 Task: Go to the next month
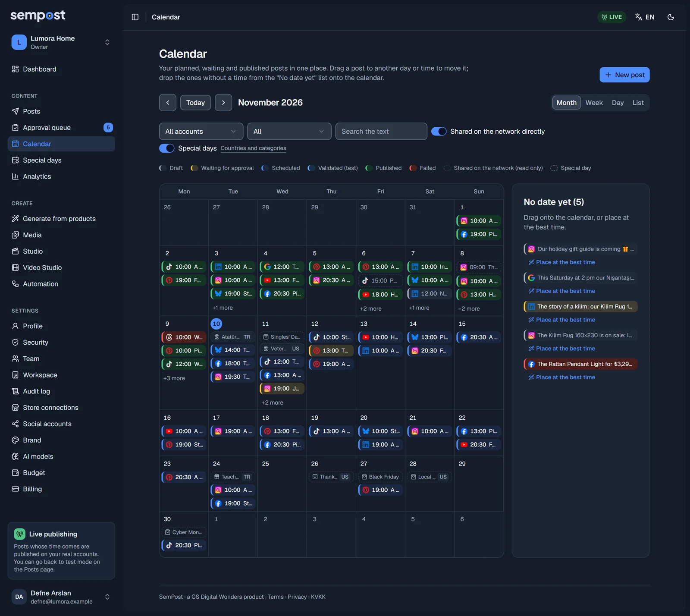[x=223, y=103]
